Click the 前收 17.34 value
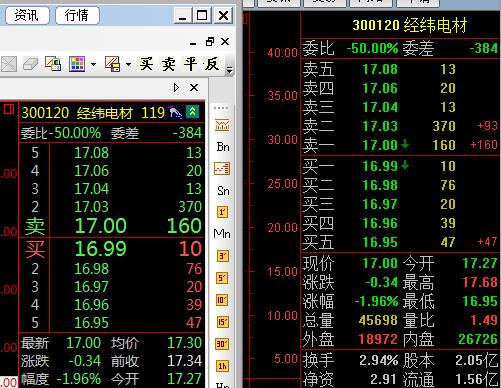This screenshot has width=501, height=388. pyautogui.click(x=185, y=361)
